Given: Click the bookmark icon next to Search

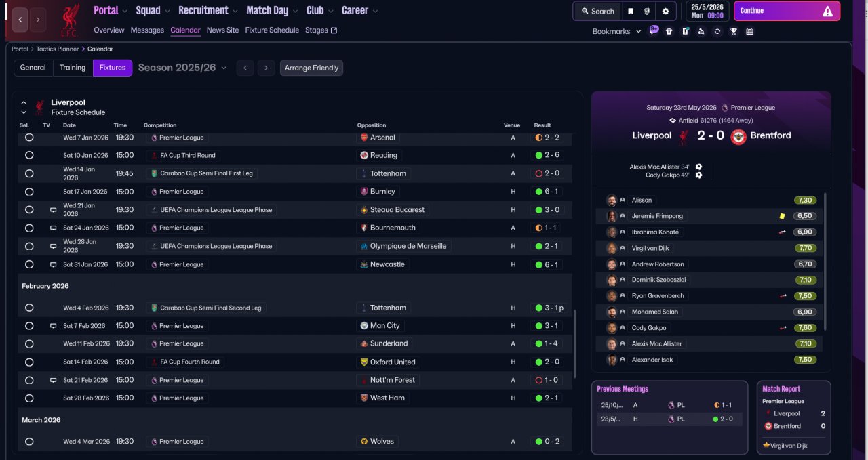Looking at the screenshot, I should (631, 11).
